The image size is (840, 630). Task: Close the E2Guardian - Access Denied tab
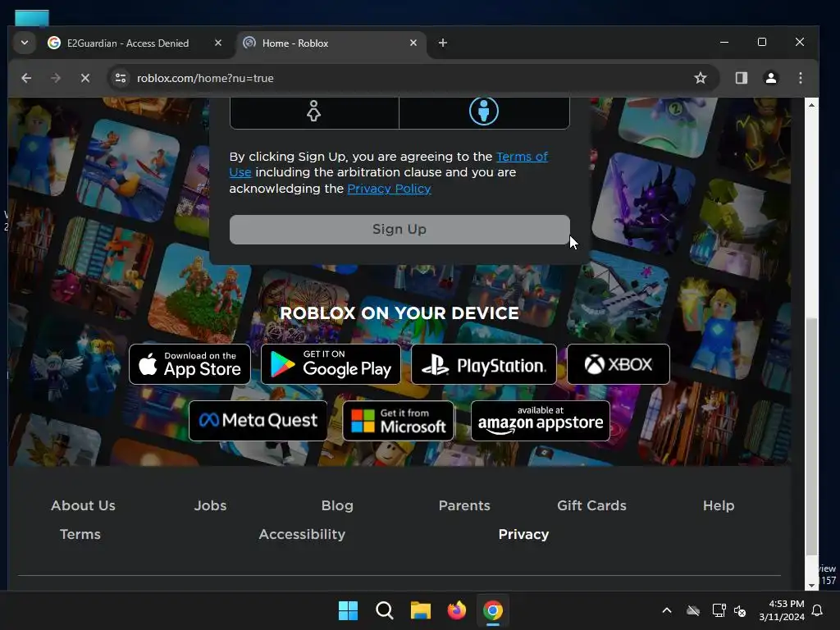(218, 43)
